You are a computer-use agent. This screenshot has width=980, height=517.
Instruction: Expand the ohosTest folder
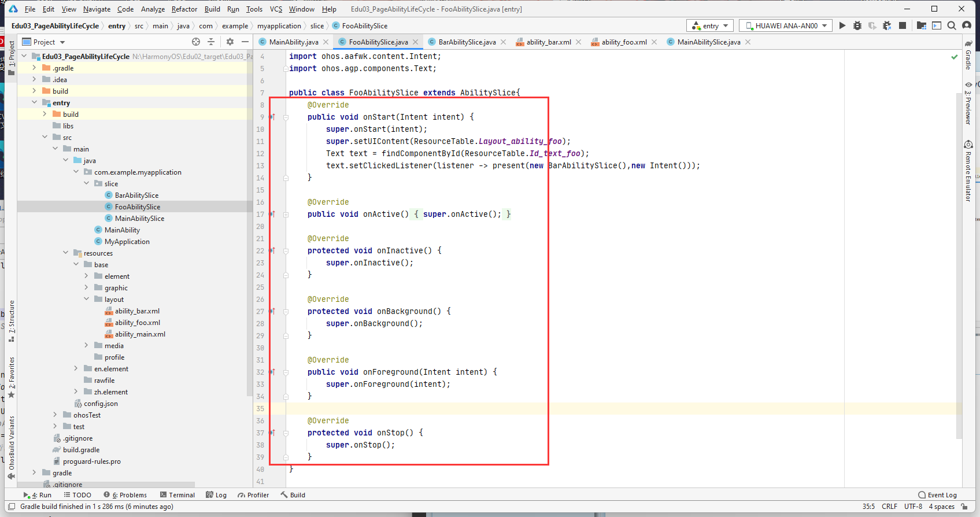click(x=55, y=415)
